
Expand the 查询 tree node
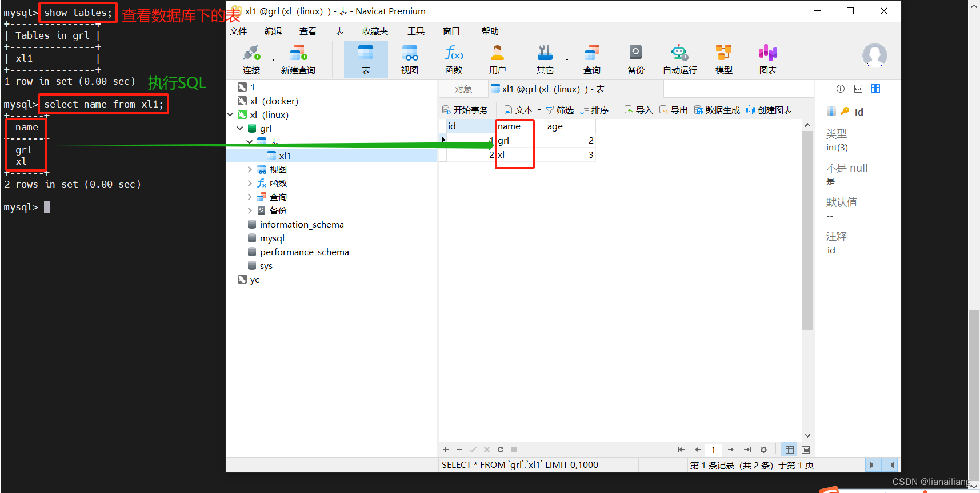(x=250, y=197)
